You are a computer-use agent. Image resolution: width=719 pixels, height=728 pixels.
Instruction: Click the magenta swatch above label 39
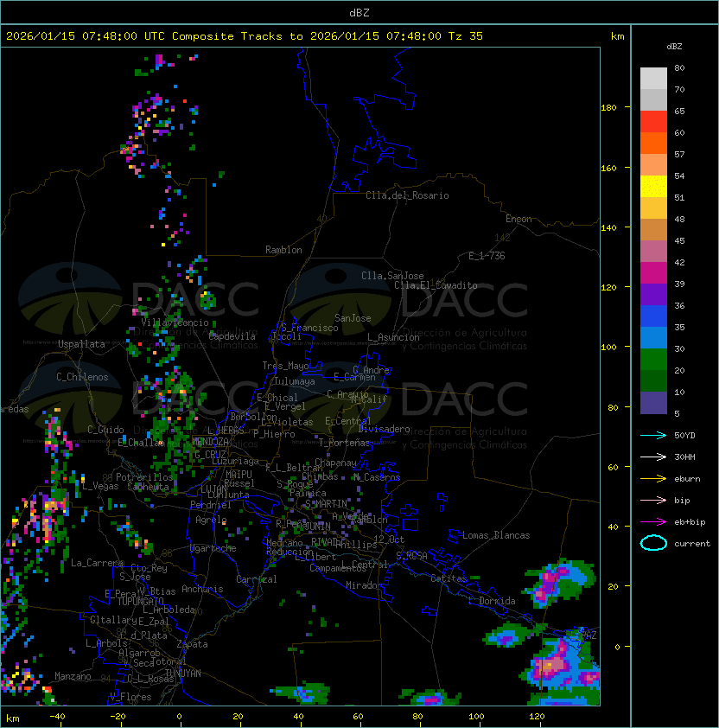(653, 272)
